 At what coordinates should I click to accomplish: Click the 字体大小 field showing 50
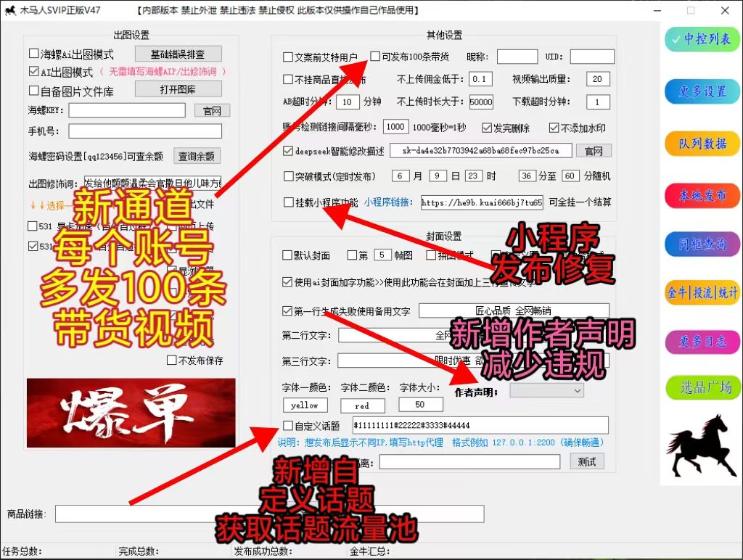coord(421,404)
